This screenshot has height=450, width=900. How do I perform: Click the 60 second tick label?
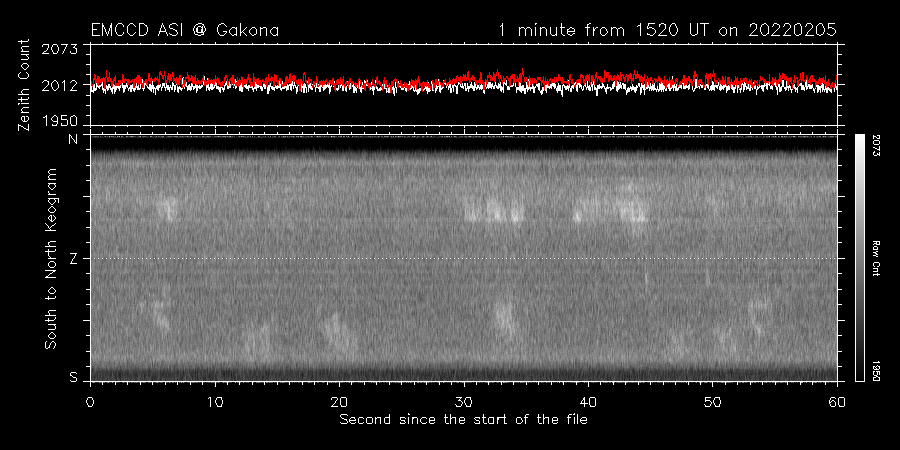(x=837, y=401)
